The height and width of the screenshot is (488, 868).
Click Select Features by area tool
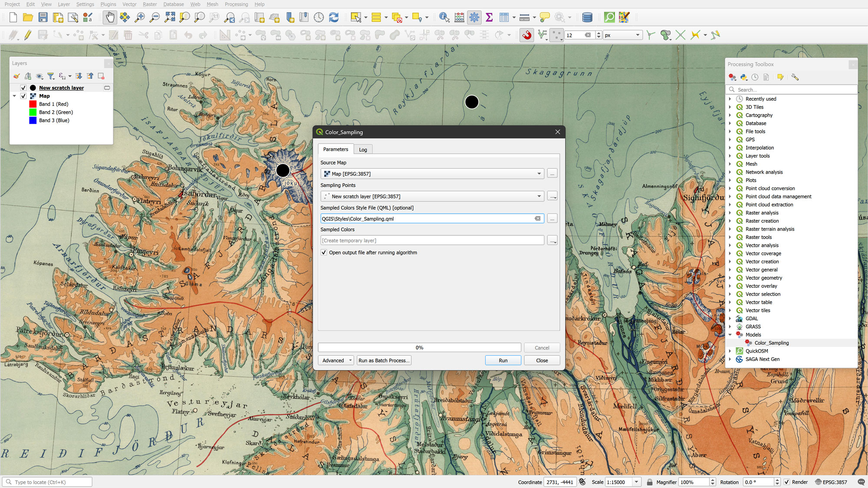356,17
